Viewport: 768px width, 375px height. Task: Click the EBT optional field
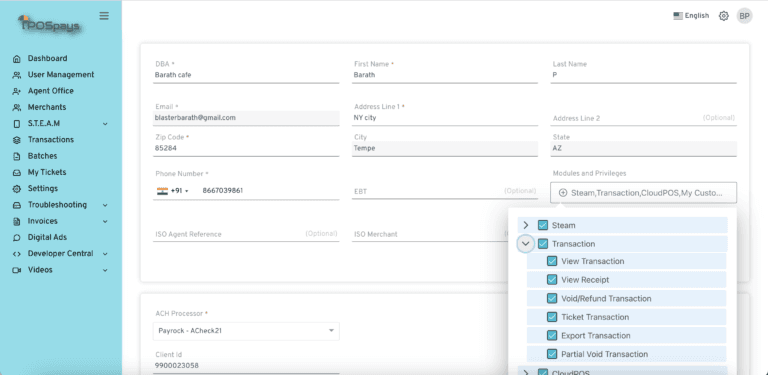(x=445, y=191)
